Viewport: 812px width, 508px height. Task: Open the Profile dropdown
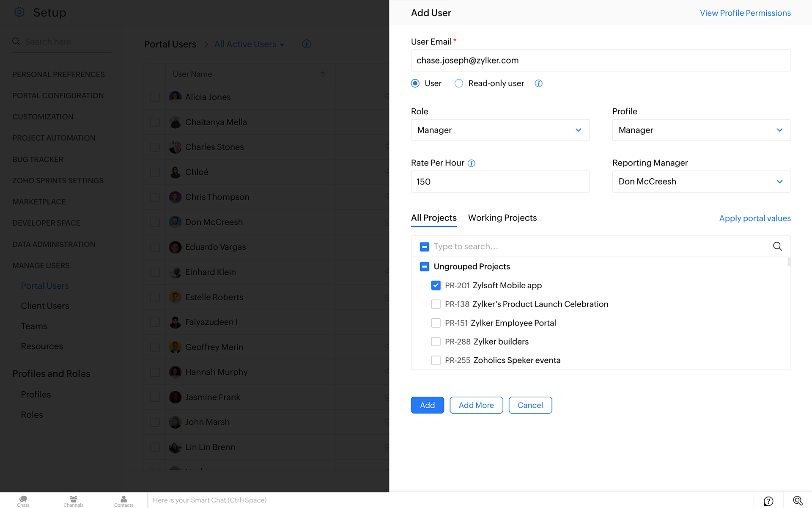701,130
